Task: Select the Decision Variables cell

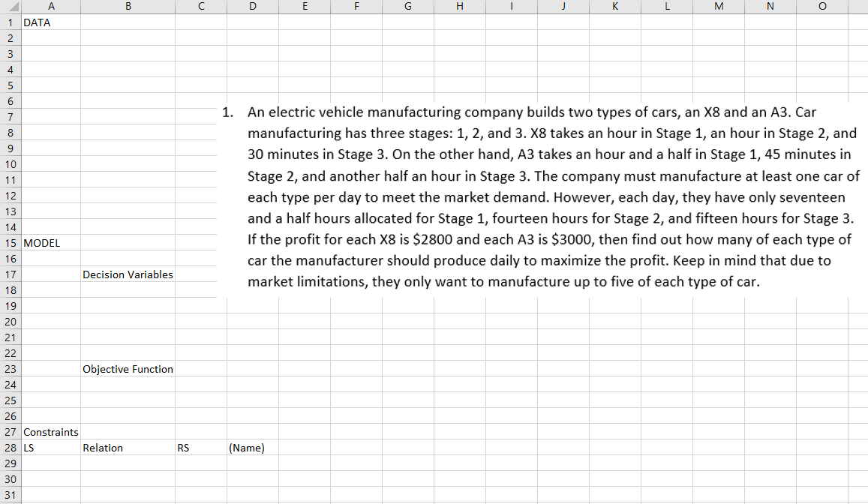Action: coord(128,274)
